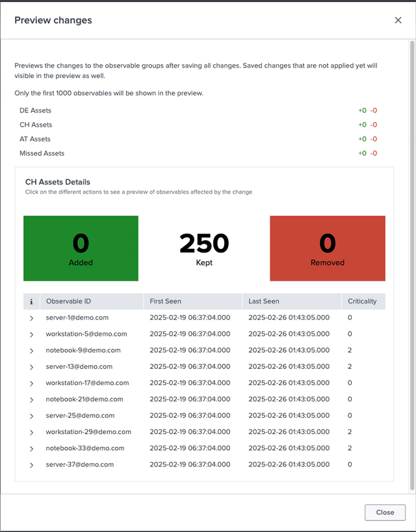Select the green Added tile
416x532 pixels.
click(x=81, y=248)
